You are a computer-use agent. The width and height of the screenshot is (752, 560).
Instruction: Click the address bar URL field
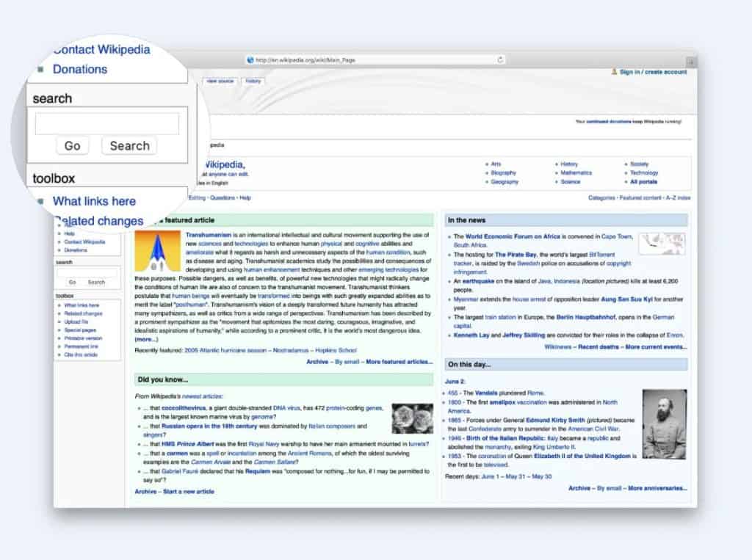pos(375,60)
